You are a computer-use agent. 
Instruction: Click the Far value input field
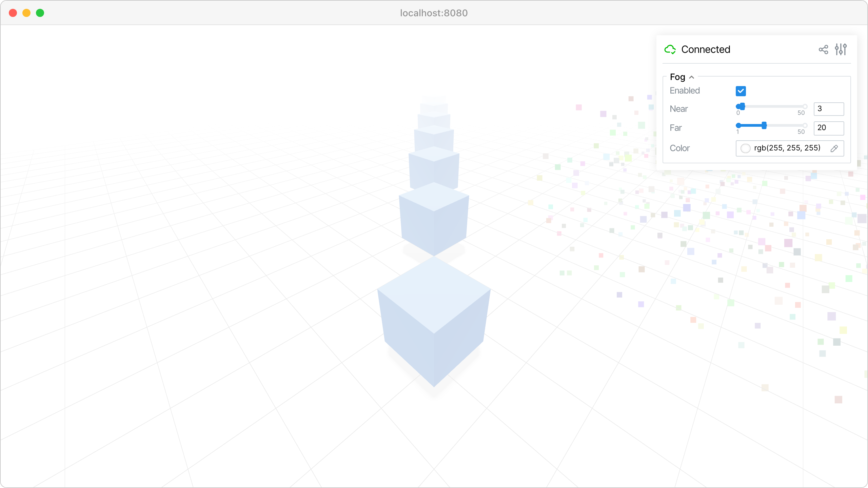[829, 128]
